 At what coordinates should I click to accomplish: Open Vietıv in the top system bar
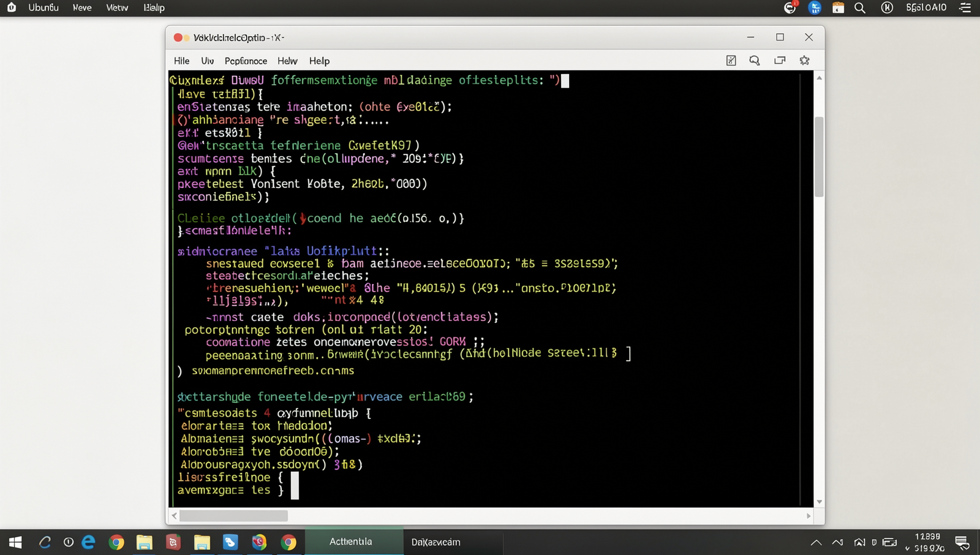117,7
